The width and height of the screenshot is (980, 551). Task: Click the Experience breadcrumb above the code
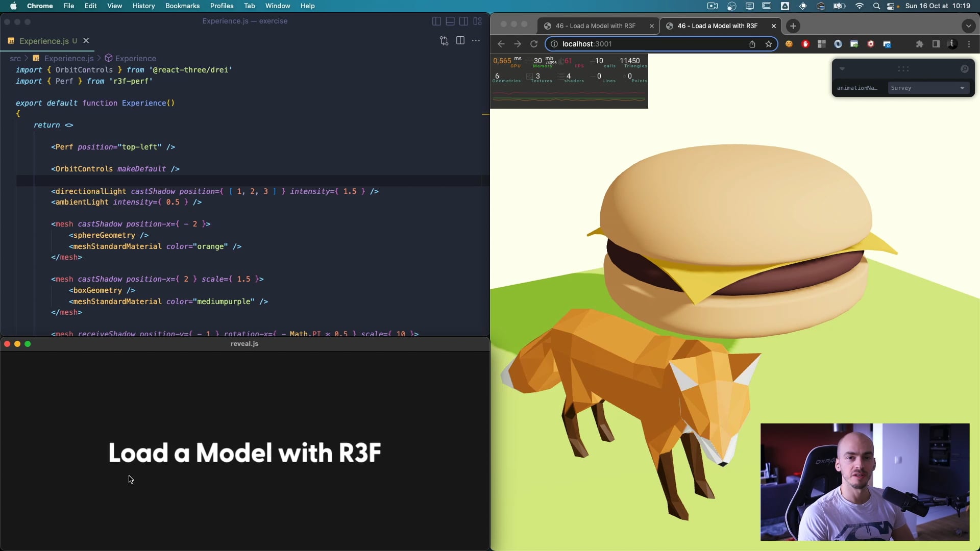point(135,58)
